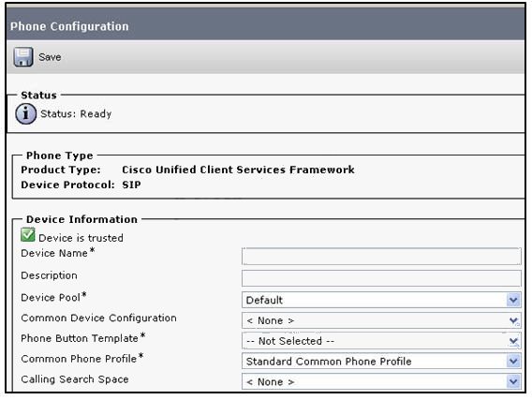Click the Calling Search Space arrow button
The height and width of the screenshot is (400, 532).
click(513, 381)
